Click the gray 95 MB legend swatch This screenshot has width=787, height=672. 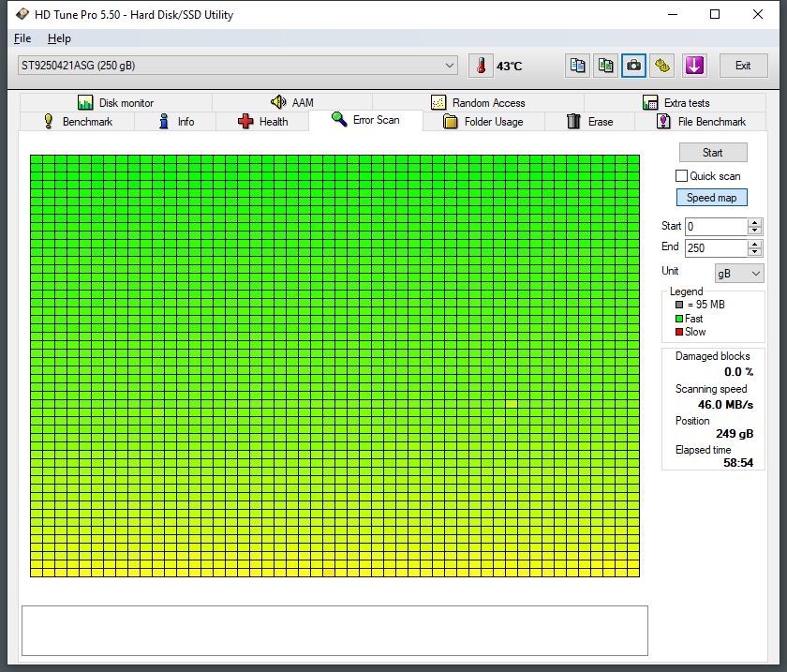[678, 305]
